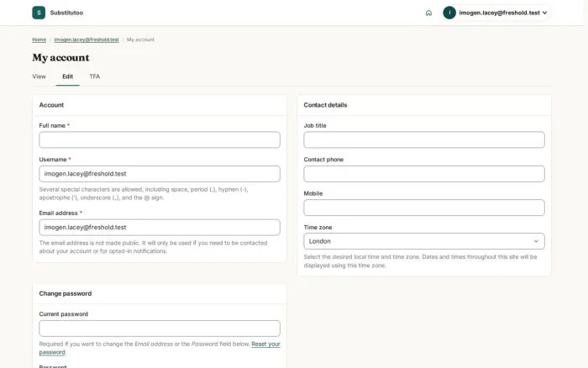Click the Substitutoo logo icon
The image size is (588, 368).
pos(39,13)
